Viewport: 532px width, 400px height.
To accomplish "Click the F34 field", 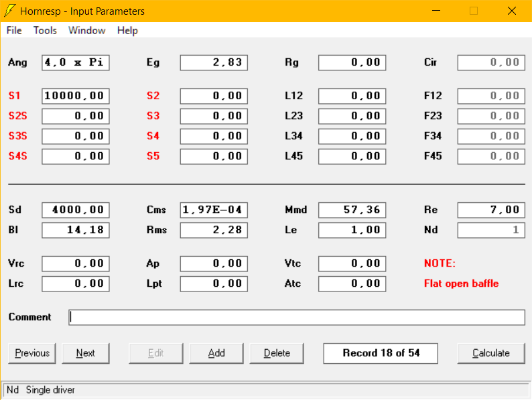I will [491, 136].
